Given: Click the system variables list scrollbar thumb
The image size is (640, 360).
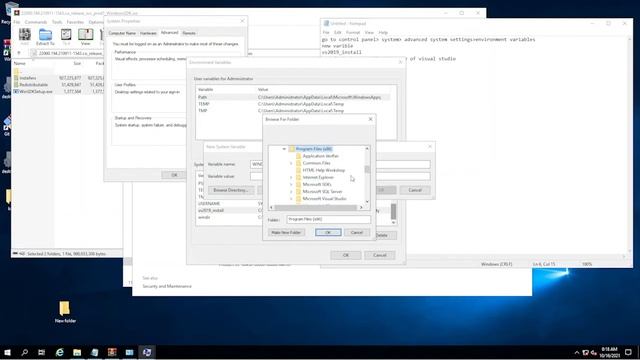Looking at the screenshot, I should [393, 211].
